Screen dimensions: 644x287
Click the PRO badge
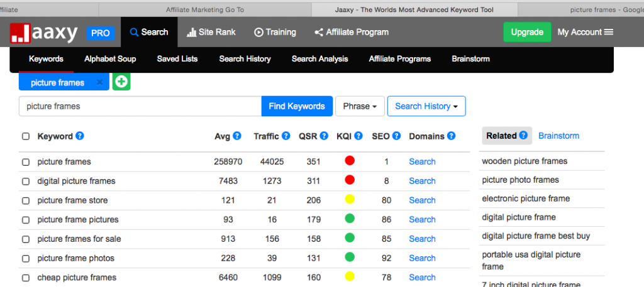100,33
